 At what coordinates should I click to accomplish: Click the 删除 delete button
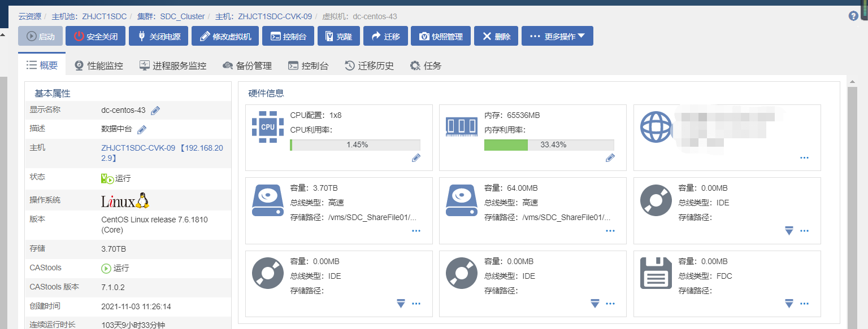pos(496,36)
